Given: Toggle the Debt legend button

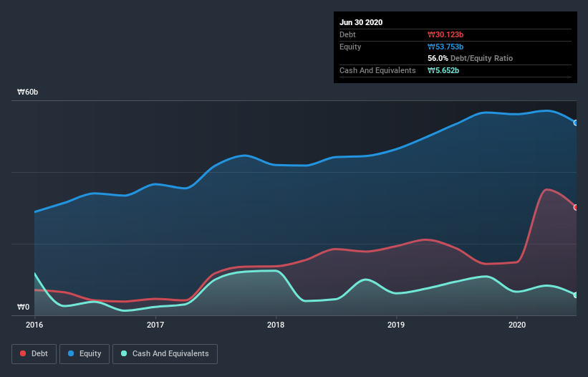Looking at the screenshot, I should (34, 354).
